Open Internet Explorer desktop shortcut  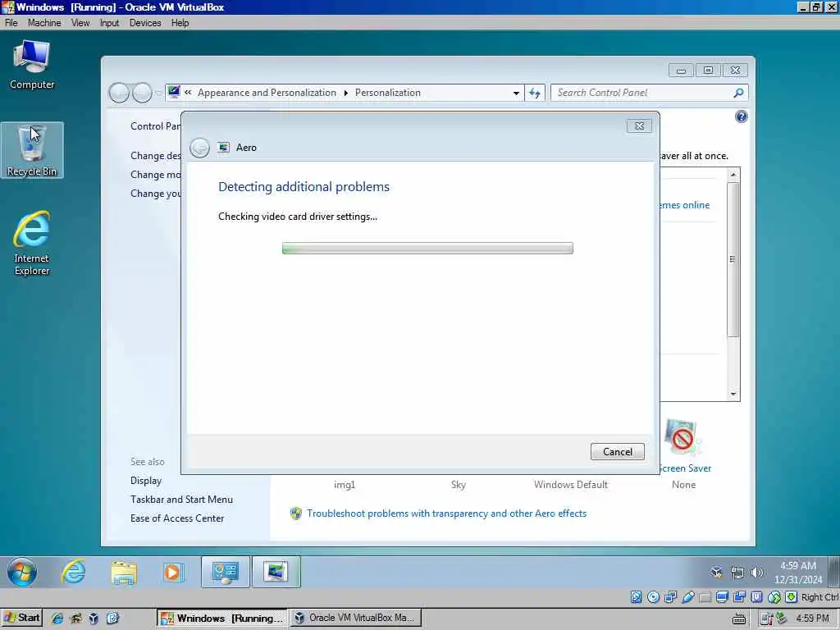pyautogui.click(x=32, y=243)
